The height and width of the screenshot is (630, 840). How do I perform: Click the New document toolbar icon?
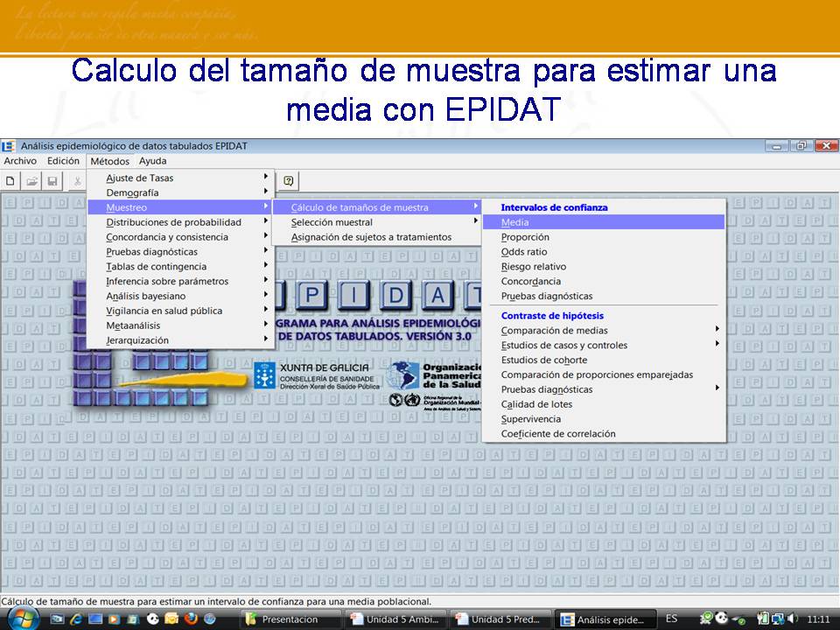[x=10, y=181]
